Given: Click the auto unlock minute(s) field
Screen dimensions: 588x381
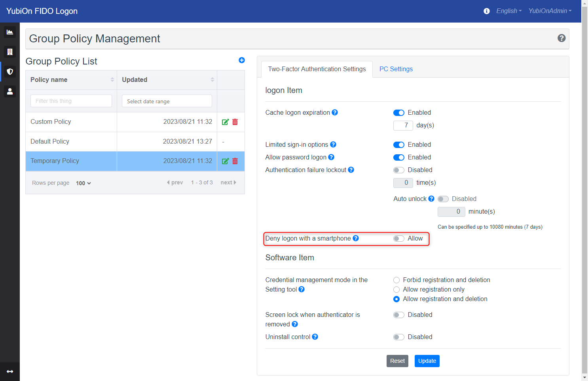Looking at the screenshot, I should pos(451,212).
